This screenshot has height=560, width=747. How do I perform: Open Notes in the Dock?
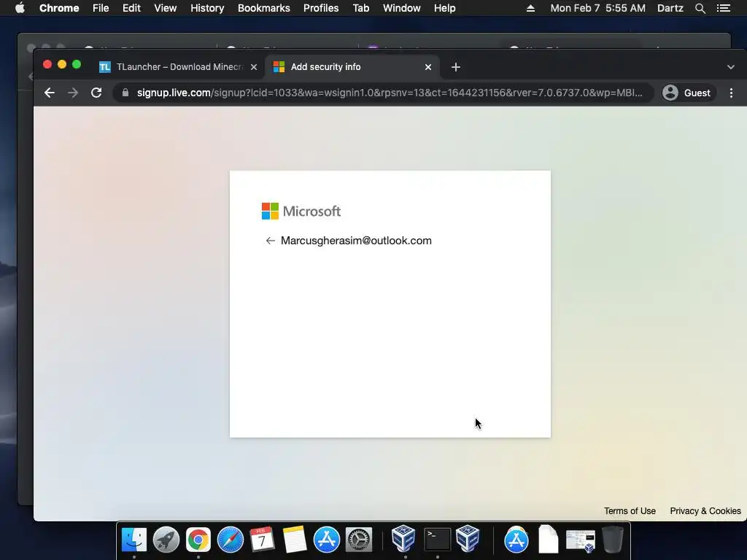[295, 540]
